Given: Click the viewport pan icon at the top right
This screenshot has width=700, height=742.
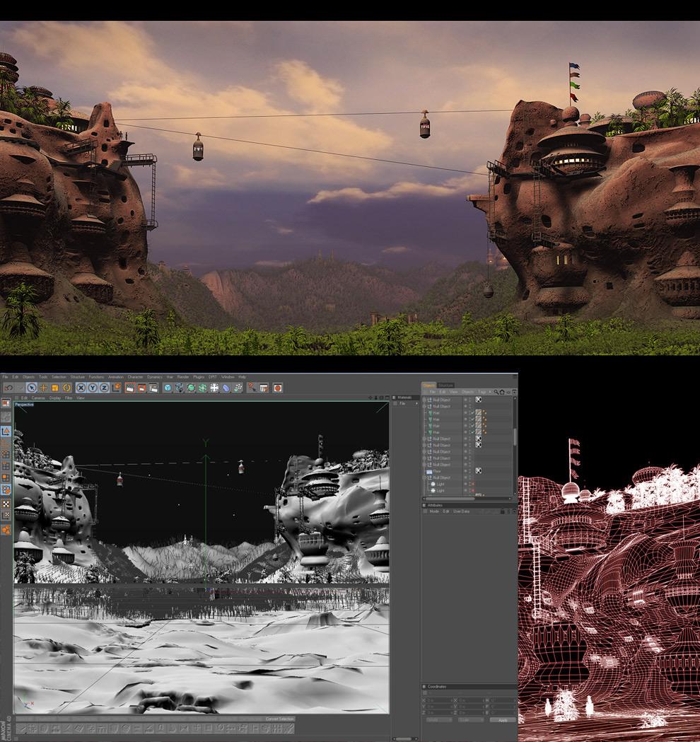Looking at the screenshot, I should [x=371, y=398].
